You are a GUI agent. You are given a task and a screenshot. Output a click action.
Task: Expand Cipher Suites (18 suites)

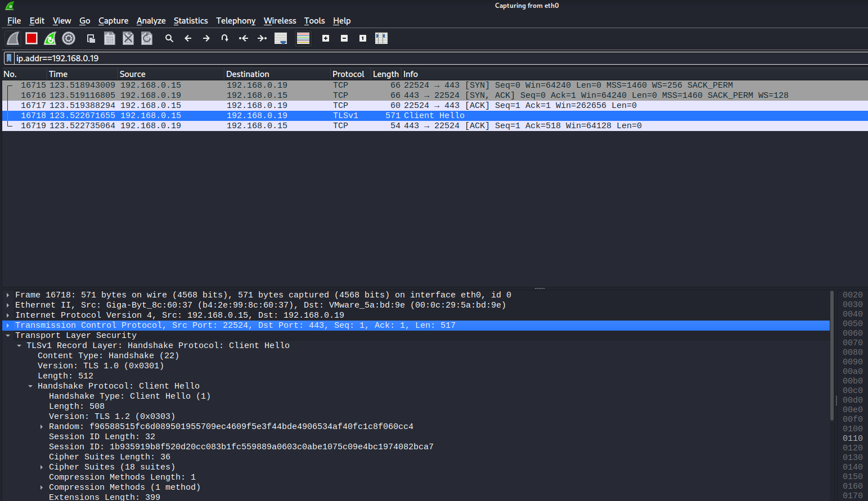[42, 467]
